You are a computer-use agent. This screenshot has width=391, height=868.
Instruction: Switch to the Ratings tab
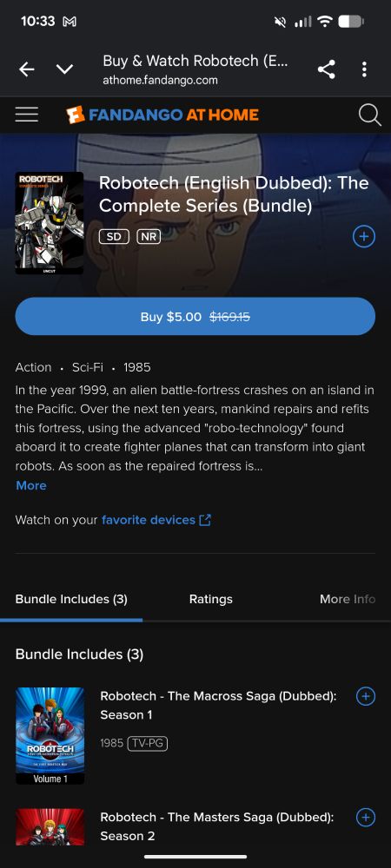coord(211,599)
